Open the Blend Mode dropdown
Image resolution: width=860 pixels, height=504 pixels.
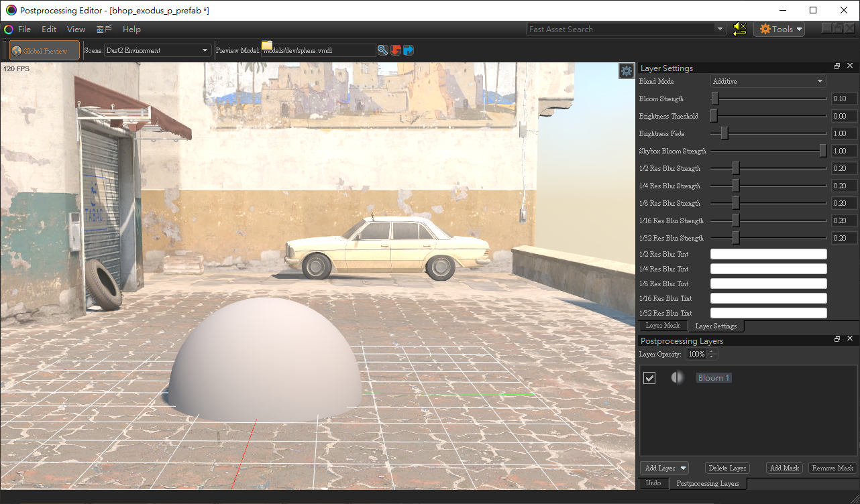[768, 81]
